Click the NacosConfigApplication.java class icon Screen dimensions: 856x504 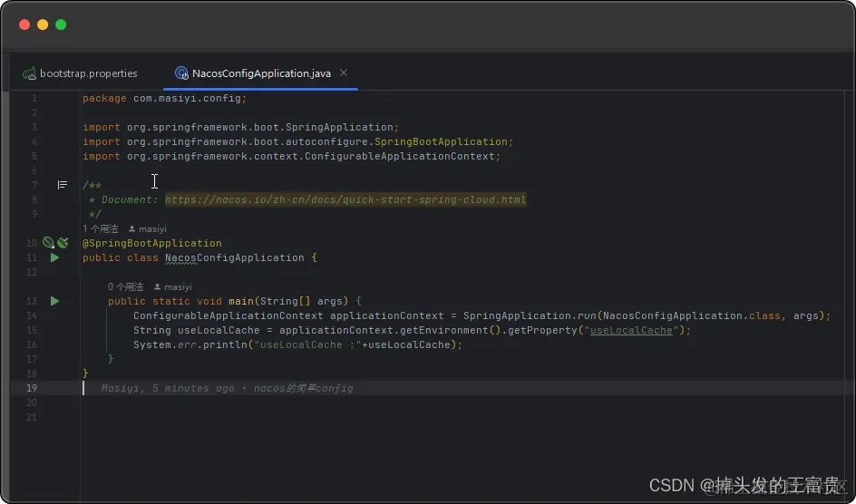click(x=181, y=73)
